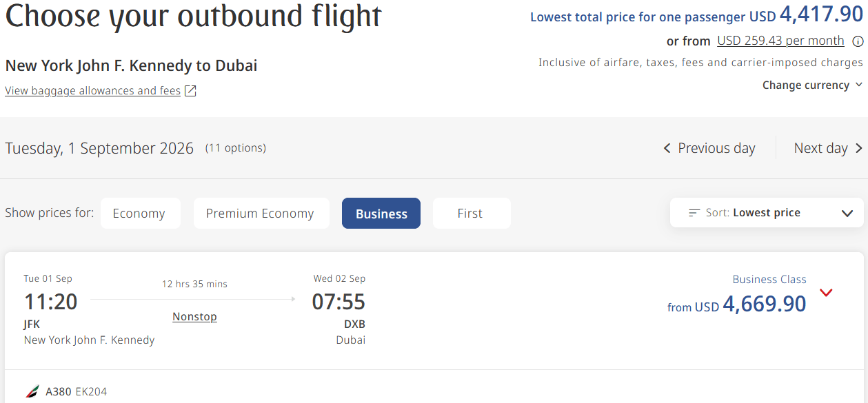Click the USD 259.43 per month link
The width and height of the screenshot is (868, 403).
point(780,41)
